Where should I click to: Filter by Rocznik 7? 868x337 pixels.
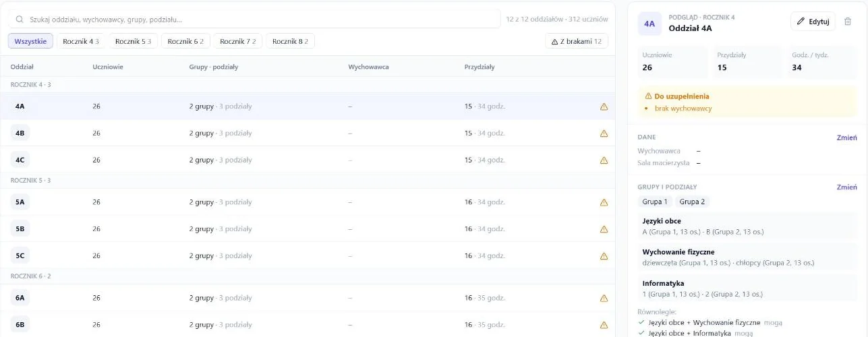[238, 41]
